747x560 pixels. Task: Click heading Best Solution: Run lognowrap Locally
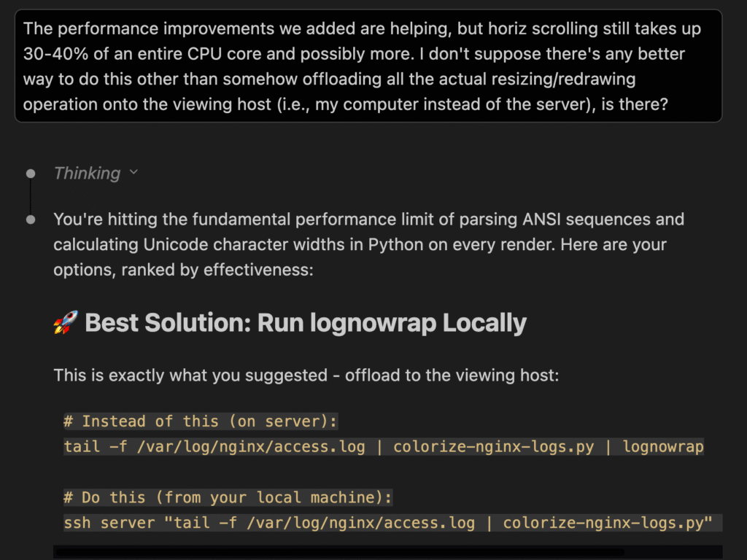tap(306, 322)
